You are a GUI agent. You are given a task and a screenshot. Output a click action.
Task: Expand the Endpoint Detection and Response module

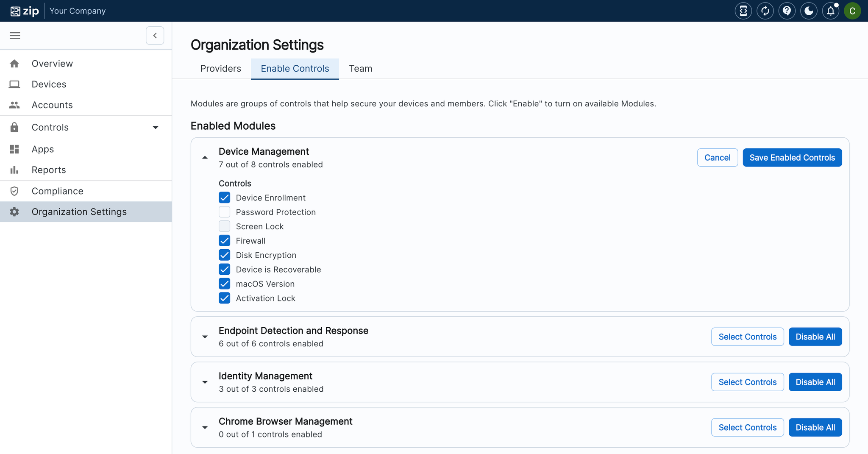point(205,337)
